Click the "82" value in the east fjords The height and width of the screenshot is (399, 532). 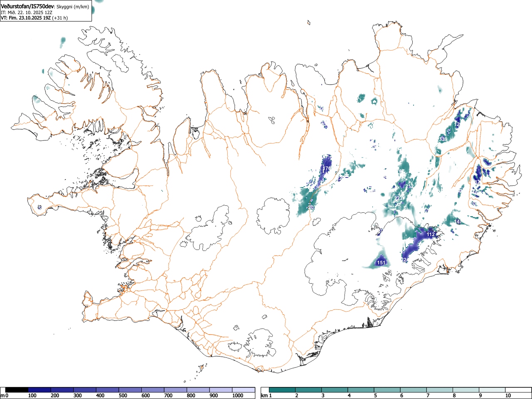tap(477, 182)
